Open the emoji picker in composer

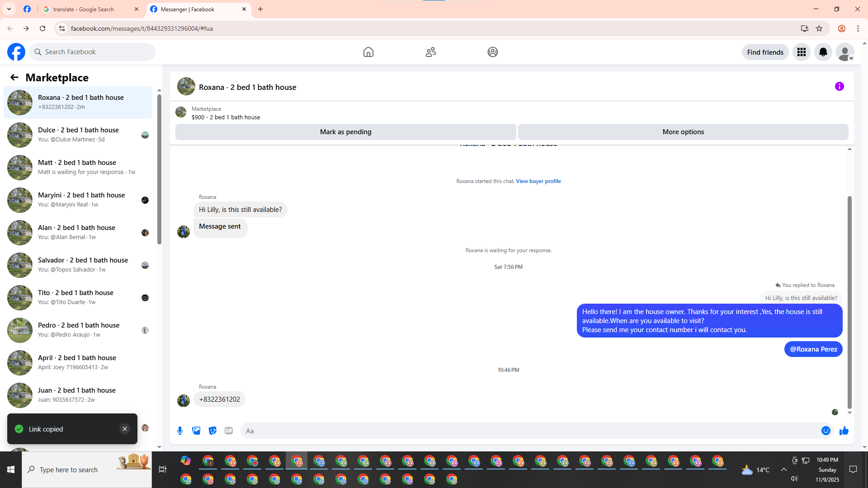(x=826, y=431)
